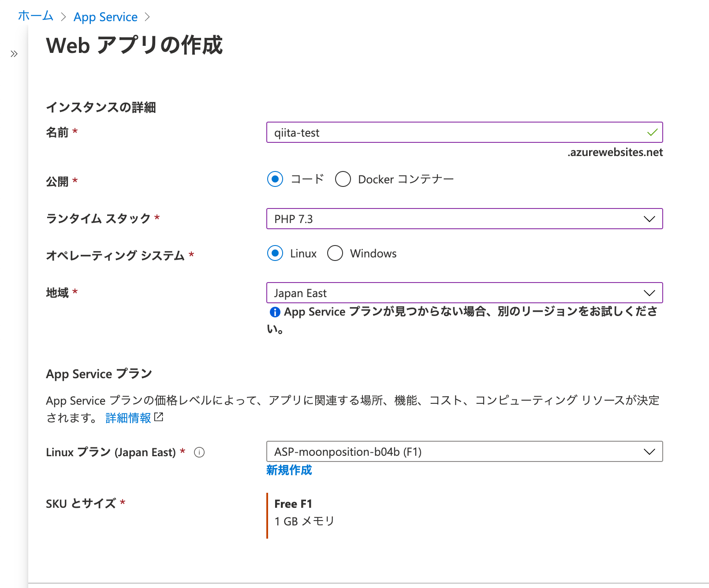Click the ランタイム スタック label
The height and width of the screenshot is (588, 709).
[x=99, y=218]
